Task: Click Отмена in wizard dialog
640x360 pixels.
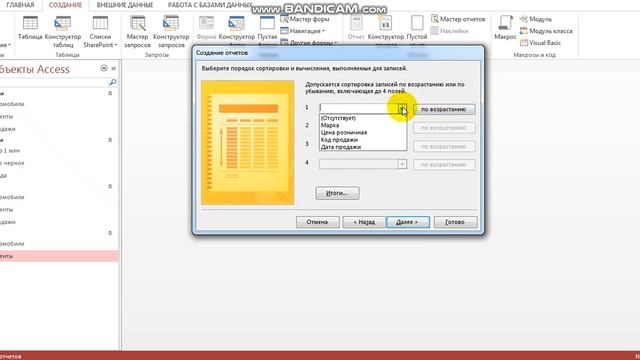Action: pos(318,222)
